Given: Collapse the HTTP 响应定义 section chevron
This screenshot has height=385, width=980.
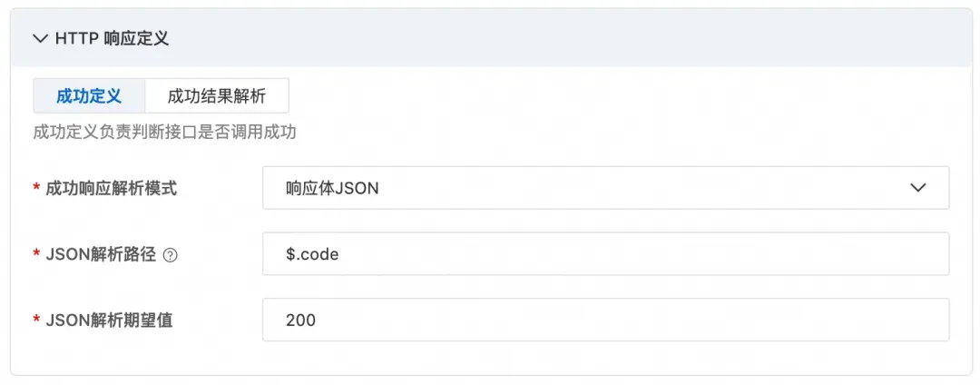Looking at the screenshot, I should [x=39, y=38].
